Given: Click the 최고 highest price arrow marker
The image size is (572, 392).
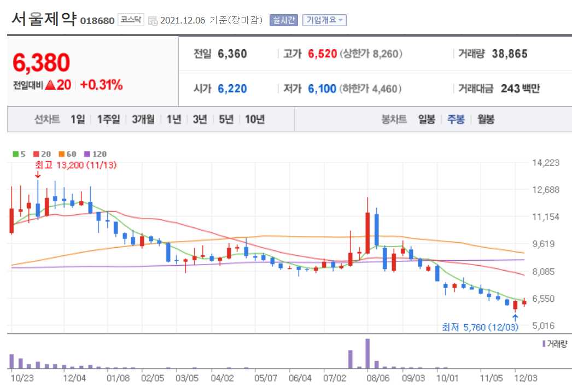Looking at the screenshot, I should (x=38, y=176).
